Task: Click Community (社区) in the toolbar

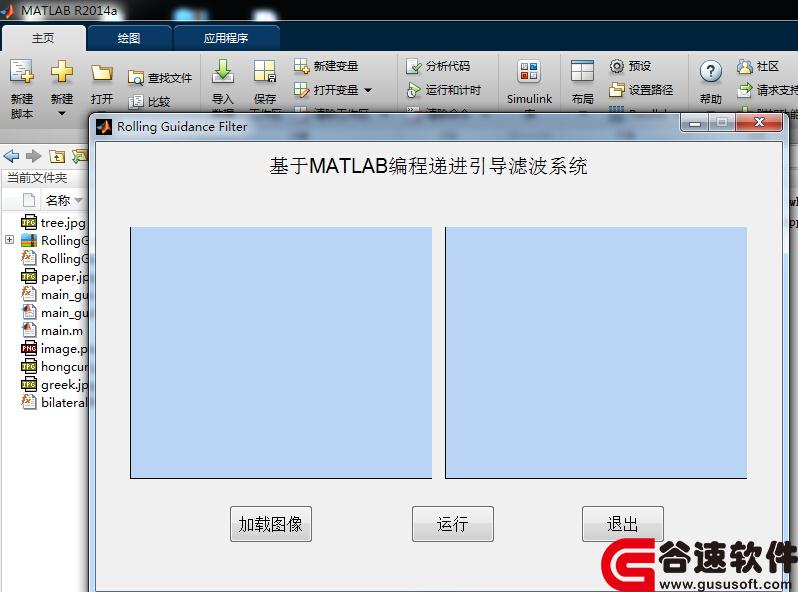Action: 758,66
